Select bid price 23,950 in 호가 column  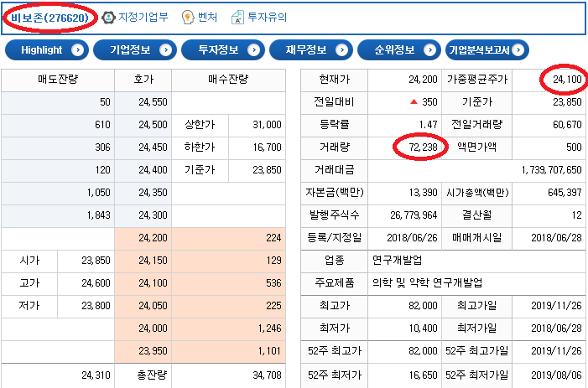click(x=153, y=351)
